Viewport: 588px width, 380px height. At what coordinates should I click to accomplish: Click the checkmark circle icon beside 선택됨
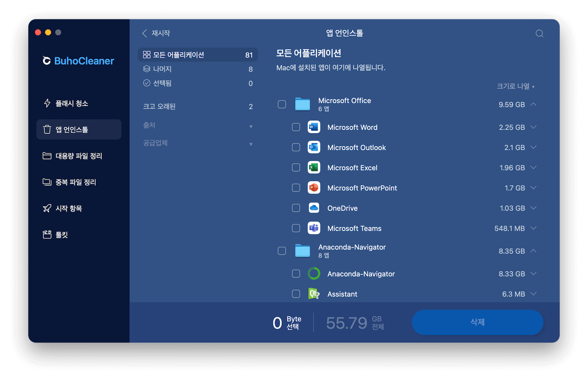pyautogui.click(x=147, y=83)
